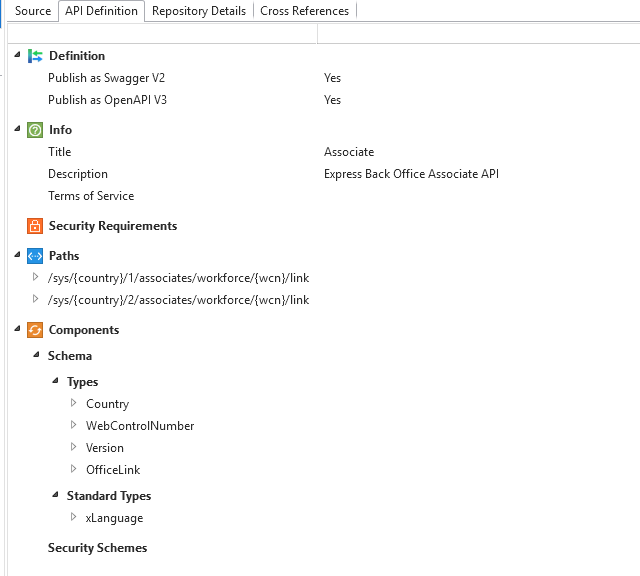Switch to the Source tab
Viewport: 640px width, 576px height.
[33, 11]
